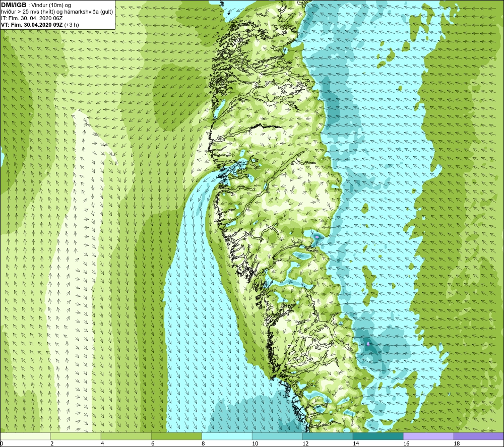Select the dark teal 14–16 m/s legend swatch
Screen dimensions: 504x447
pos(378,436)
